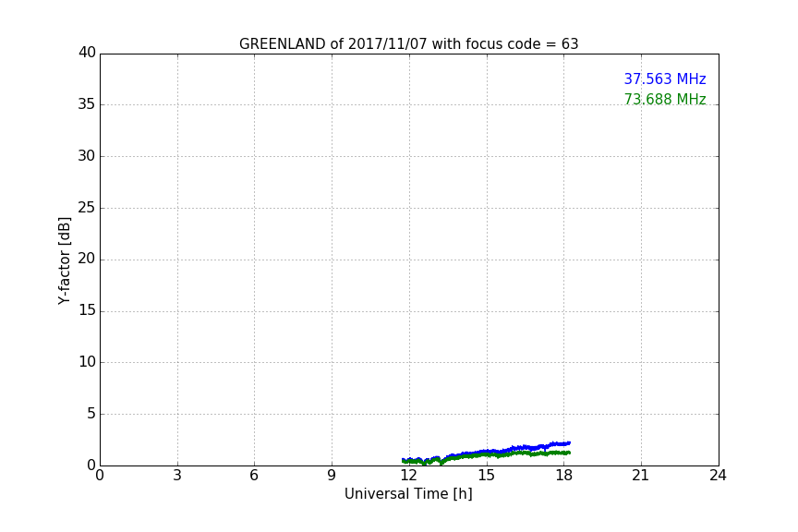Screen dimensions: 798x532
Task: Click the x-axis tick label 21
Action: point(641,476)
